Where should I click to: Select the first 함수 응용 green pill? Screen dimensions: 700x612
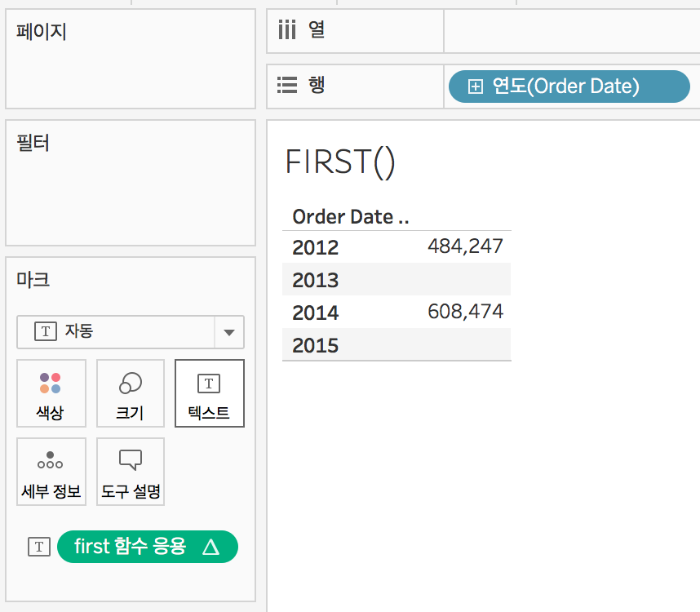(148, 547)
